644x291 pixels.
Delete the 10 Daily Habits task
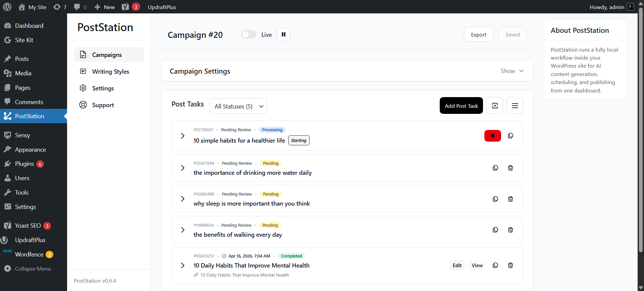[511, 265]
